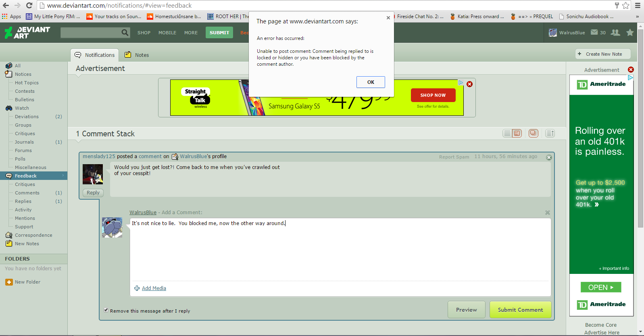Click the star icon in the site header
This screenshot has height=336, width=644.
[630, 32]
